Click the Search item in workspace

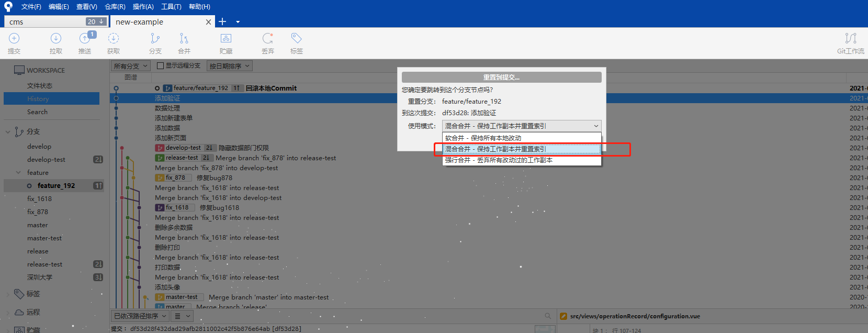pyautogui.click(x=37, y=112)
